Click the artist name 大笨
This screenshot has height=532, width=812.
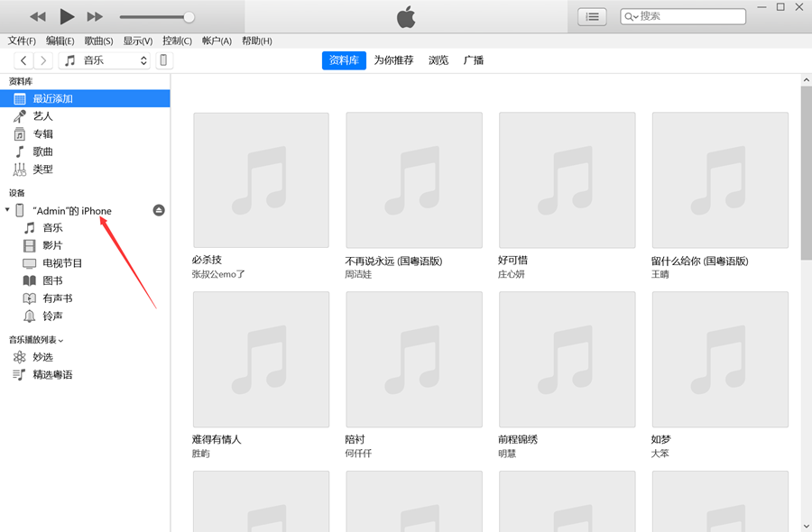tap(660, 454)
